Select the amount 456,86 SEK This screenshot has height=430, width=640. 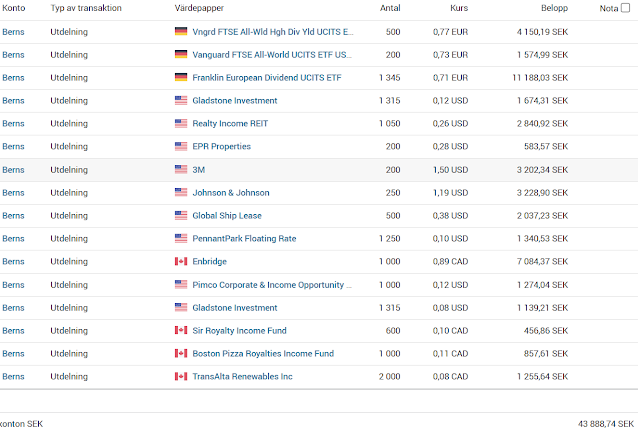point(546,330)
